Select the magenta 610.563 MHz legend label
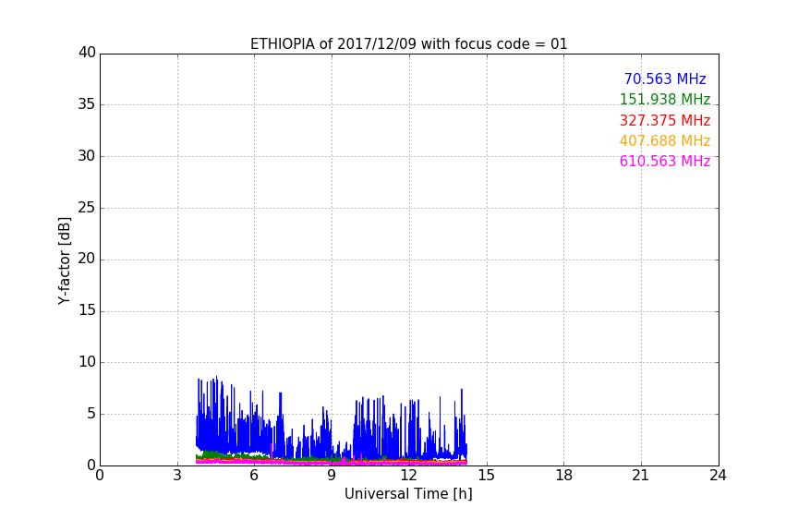 point(665,161)
